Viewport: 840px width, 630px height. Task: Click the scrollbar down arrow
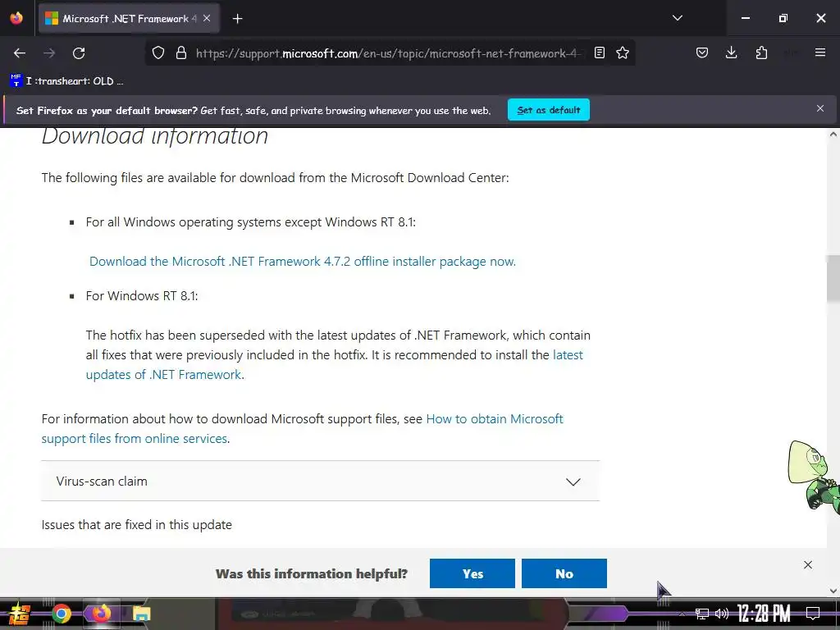tap(833, 591)
